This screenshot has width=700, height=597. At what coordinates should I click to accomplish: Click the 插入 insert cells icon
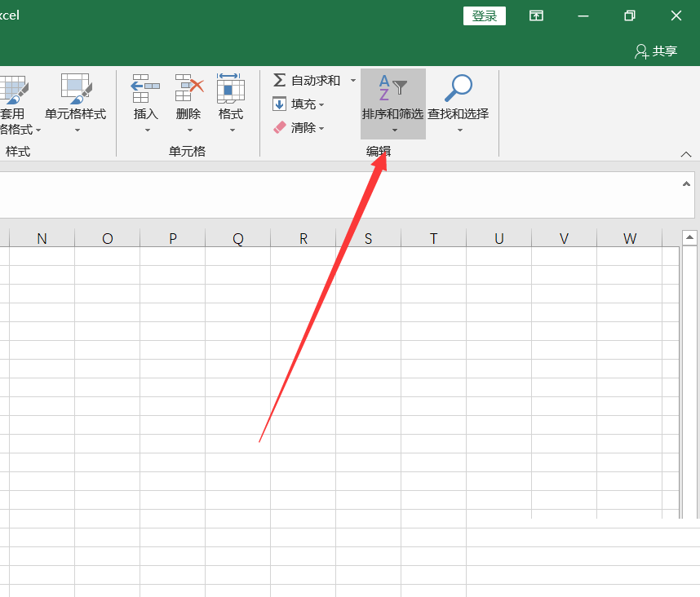click(x=145, y=88)
